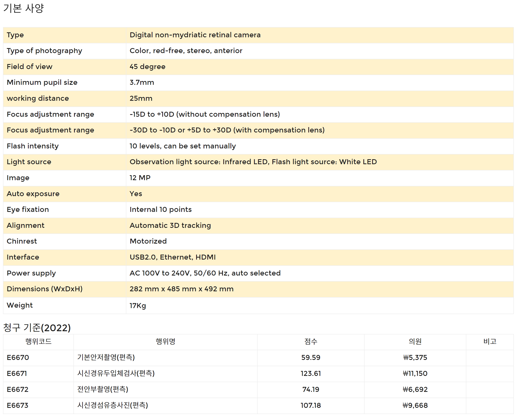The height and width of the screenshot is (420, 517).
Task: Click the 'Yes' value for Auto exposure
Action: click(136, 194)
